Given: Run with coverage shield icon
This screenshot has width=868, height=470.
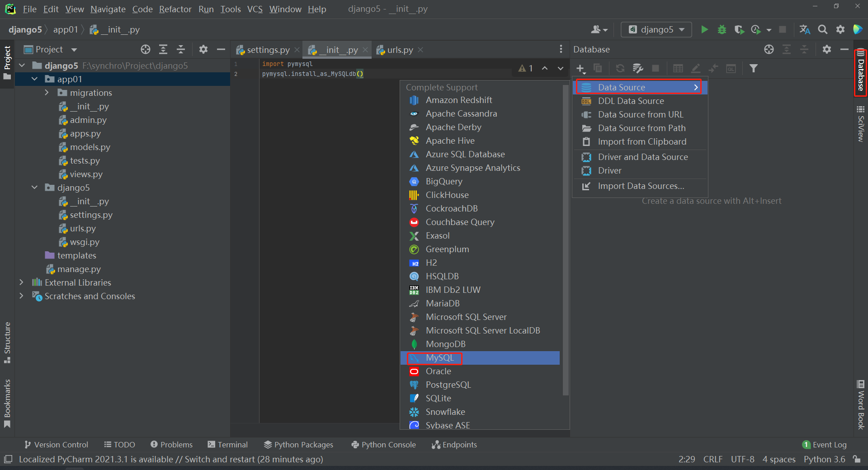Looking at the screenshot, I should point(739,30).
